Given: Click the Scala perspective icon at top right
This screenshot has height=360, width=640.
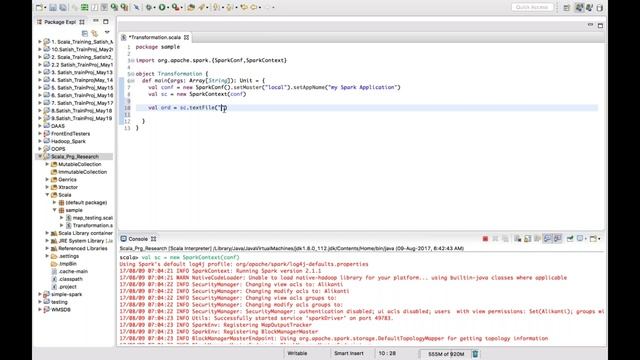Looking at the screenshot, I should click(579, 8).
